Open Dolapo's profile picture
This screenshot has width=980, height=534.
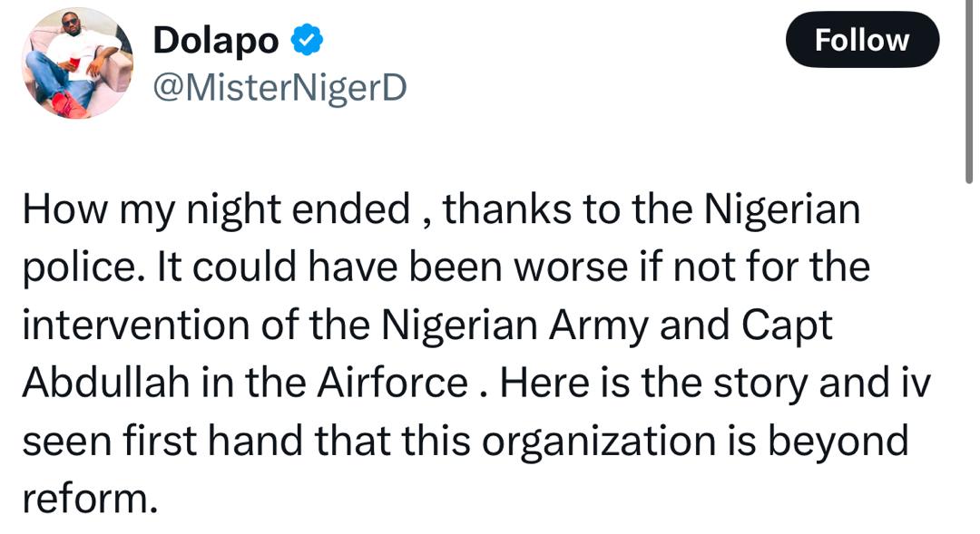tap(77, 63)
